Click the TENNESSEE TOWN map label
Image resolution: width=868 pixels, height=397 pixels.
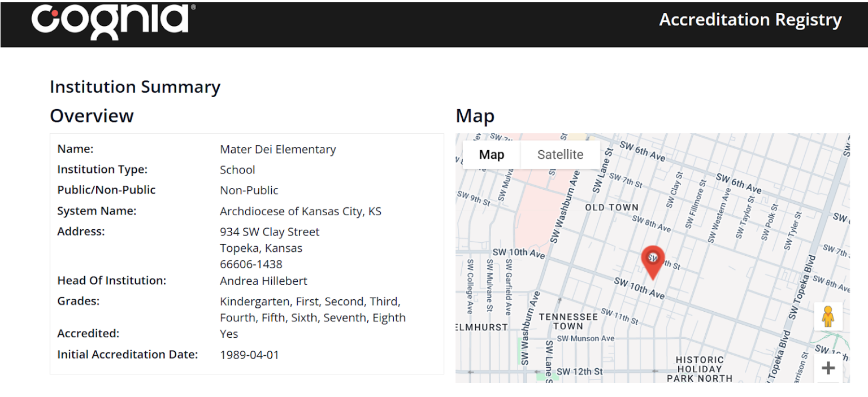click(x=568, y=321)
